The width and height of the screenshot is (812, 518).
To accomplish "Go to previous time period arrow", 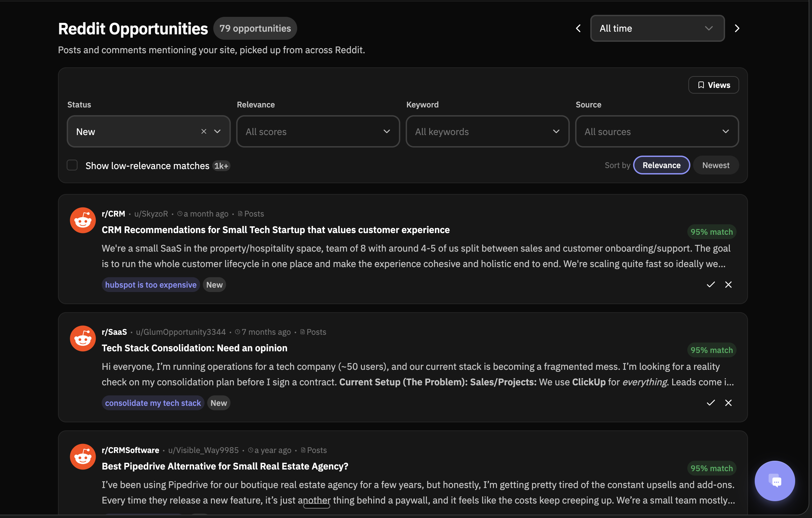I will pos(578,28).
